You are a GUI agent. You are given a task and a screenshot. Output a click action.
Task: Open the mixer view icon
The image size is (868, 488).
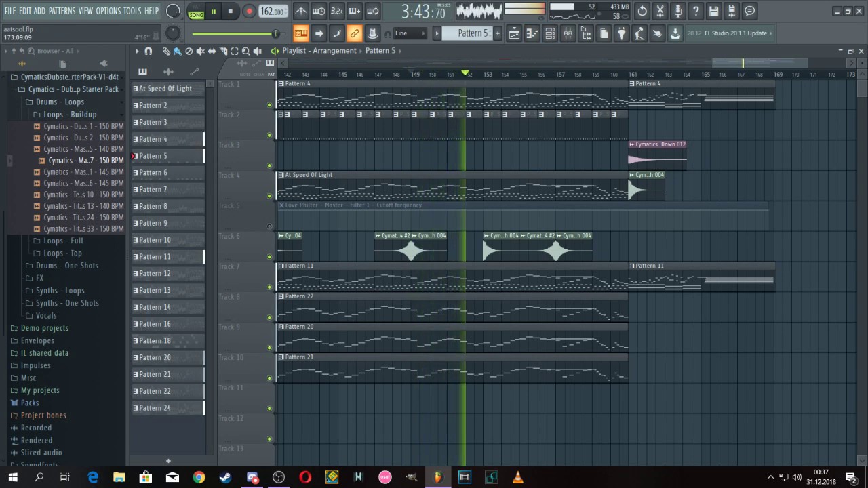pos(568,33)
